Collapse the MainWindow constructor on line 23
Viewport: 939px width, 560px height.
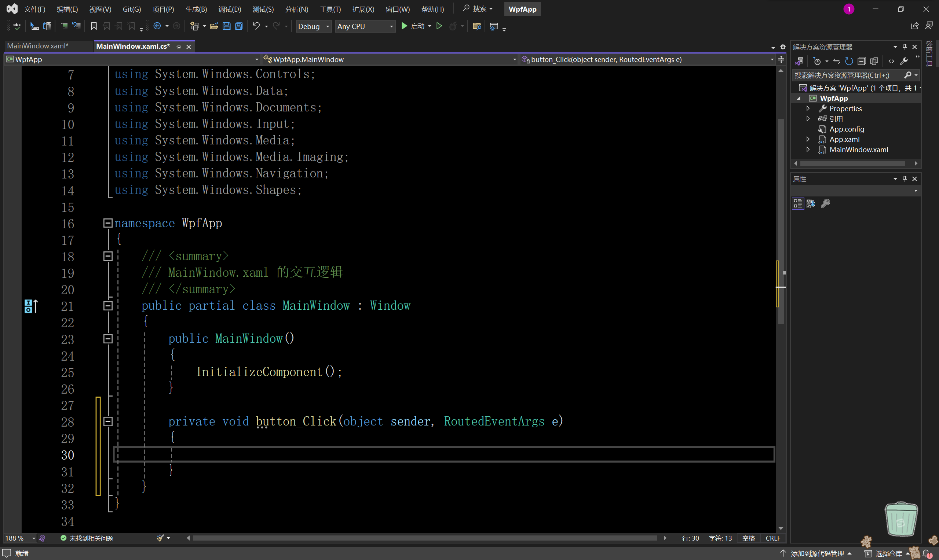pos(107,339)
